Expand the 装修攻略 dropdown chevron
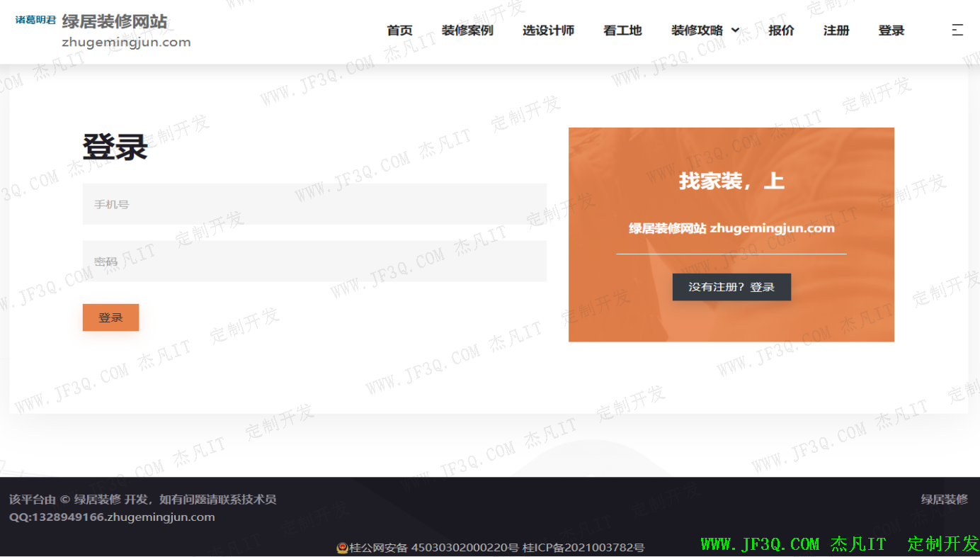Screen dimensions: 980x557 pyautogui.click(x=735, y=30)
